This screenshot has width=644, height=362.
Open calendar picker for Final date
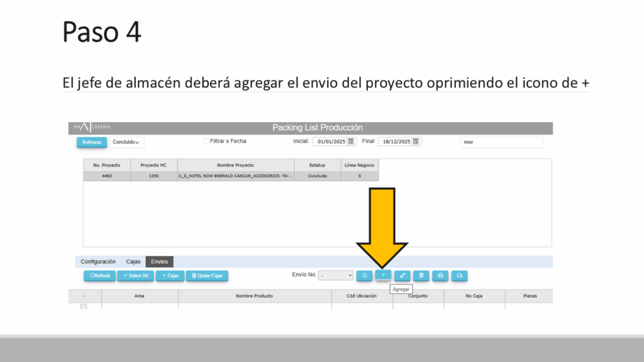click(416, 141)
